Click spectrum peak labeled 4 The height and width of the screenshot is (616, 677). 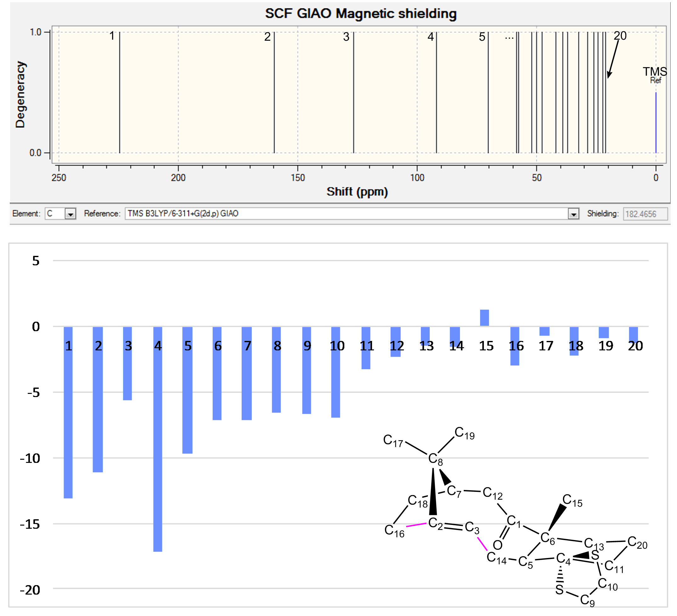[436, 92]
